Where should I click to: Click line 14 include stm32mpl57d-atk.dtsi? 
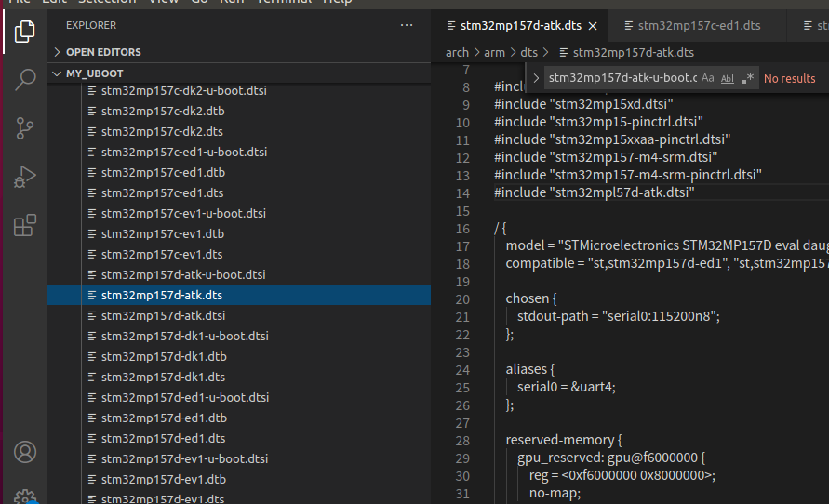[595, 192]
